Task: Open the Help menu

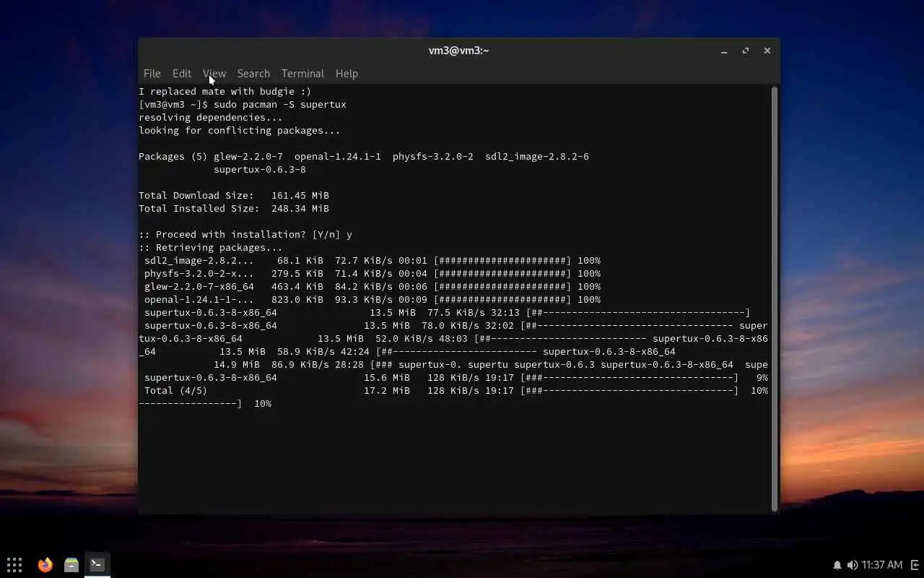Action: (346, 74)
